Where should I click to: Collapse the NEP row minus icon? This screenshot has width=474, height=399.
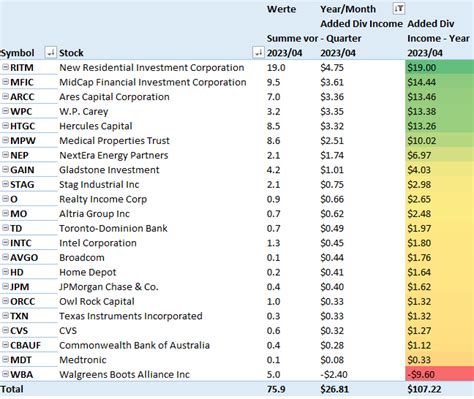pos(5,155)
